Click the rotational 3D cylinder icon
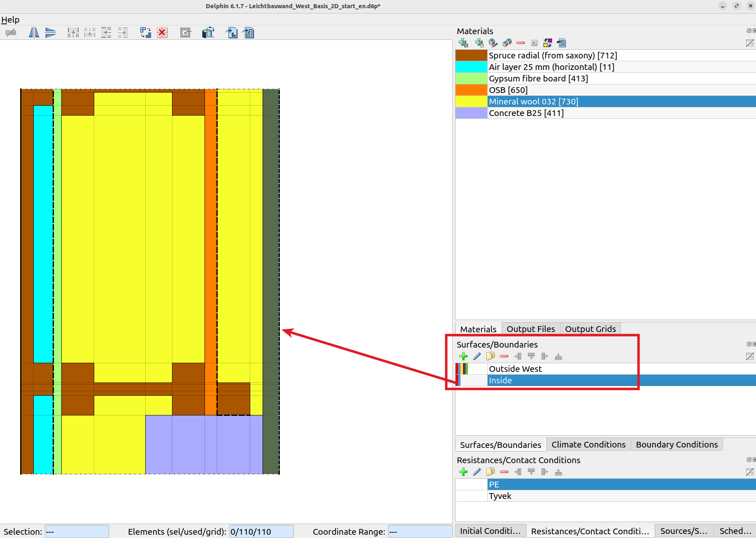Viewport: 756px width, 538px height. coord(208,32)
